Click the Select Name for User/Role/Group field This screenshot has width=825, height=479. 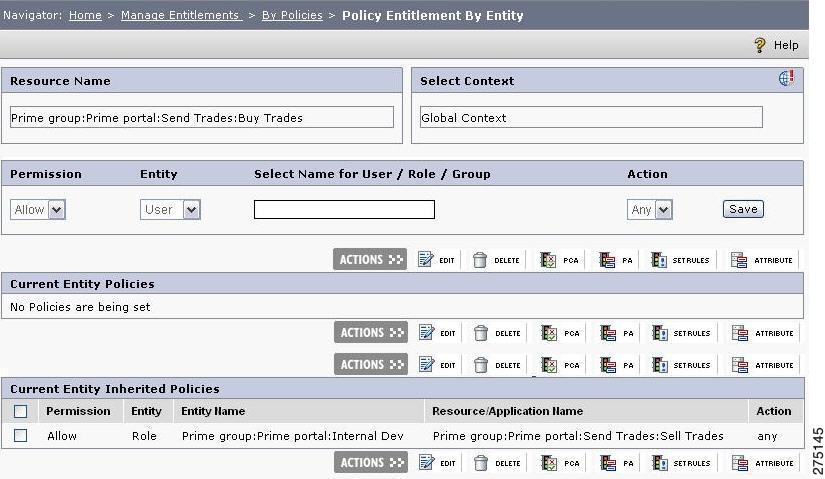(x=344, y=209)
